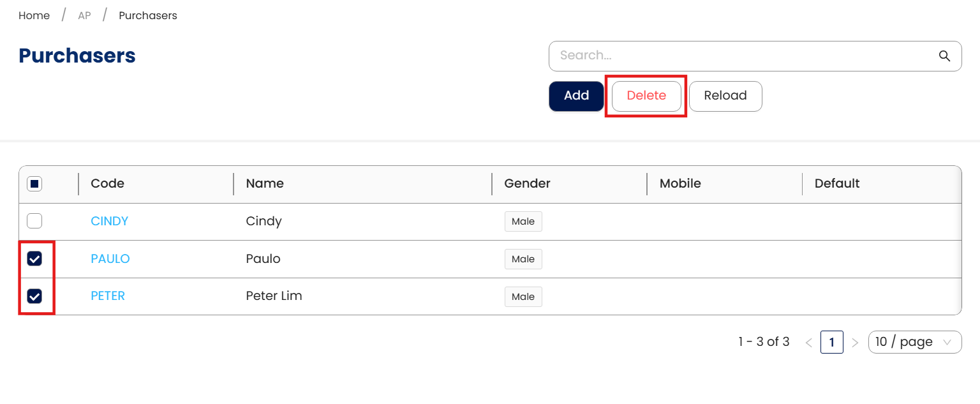The image size is (980, 404).
Task: Navigate to Home breadcrumb
Action: (x=34, y=15)
